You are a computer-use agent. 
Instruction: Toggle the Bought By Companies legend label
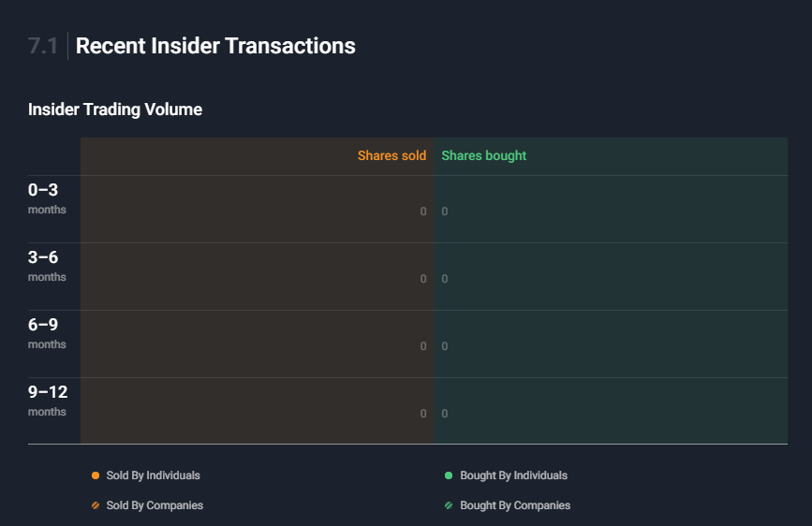point(515,505)
